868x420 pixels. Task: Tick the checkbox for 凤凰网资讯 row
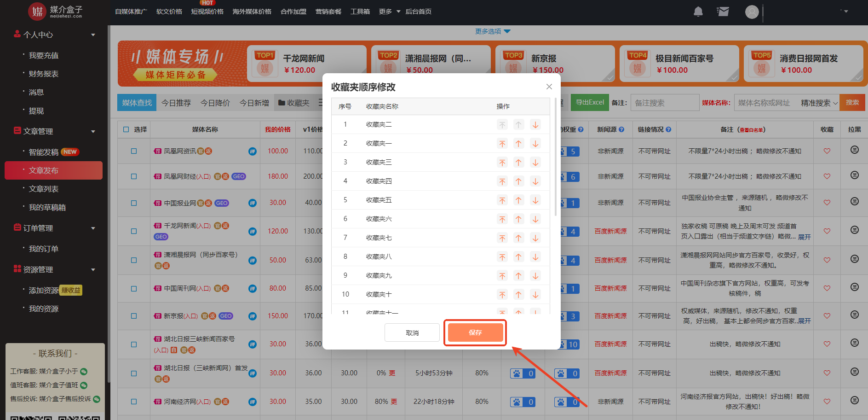134,151
